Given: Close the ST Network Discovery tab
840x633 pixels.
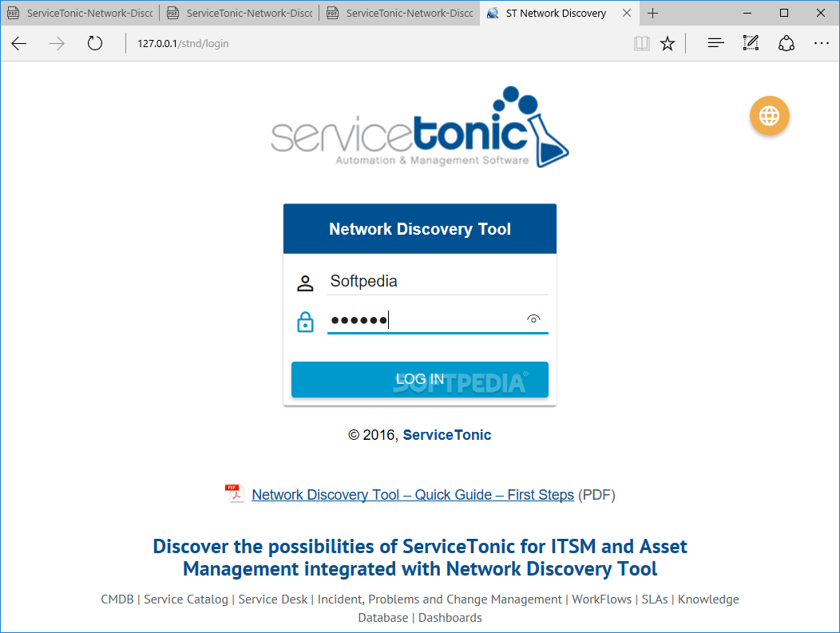Looking at the screenshot, I should tap(627, 13).
